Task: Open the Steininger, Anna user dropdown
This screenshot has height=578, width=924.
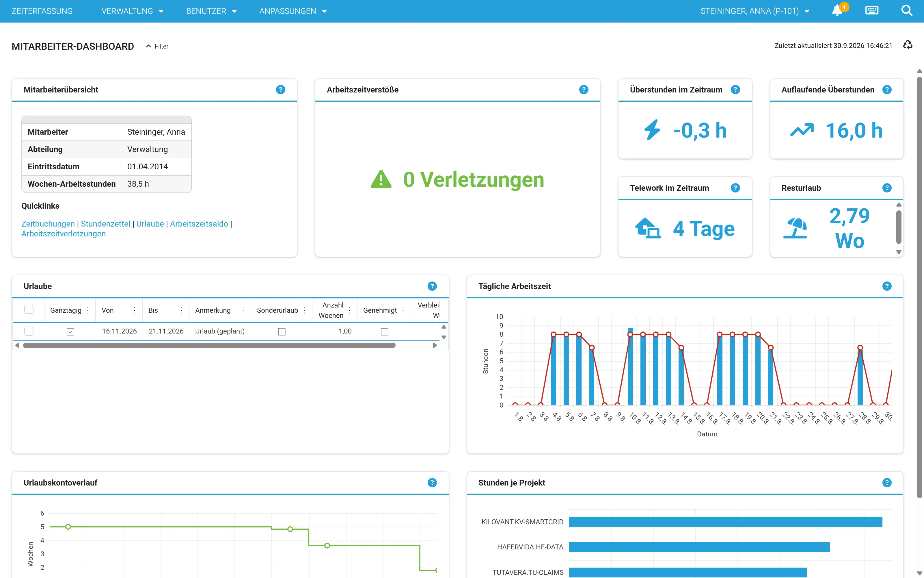Action: point(755,11)
